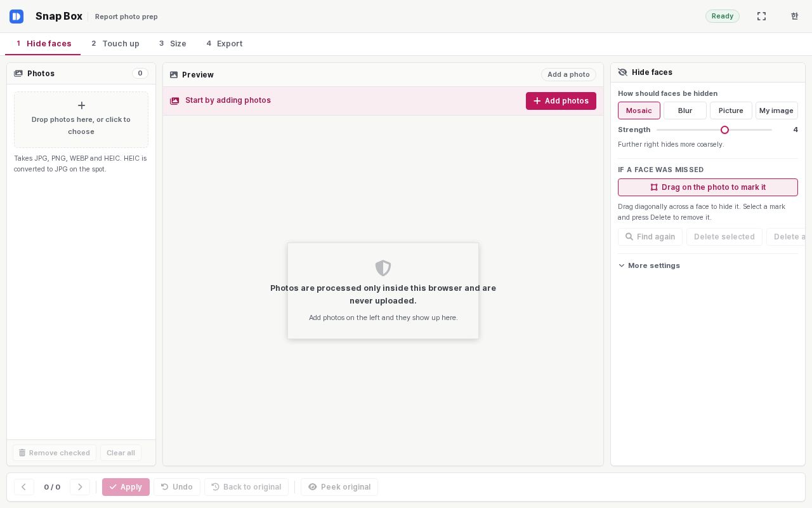Select Picture hiding method
The image size is (812, 508).
[731, 110]
